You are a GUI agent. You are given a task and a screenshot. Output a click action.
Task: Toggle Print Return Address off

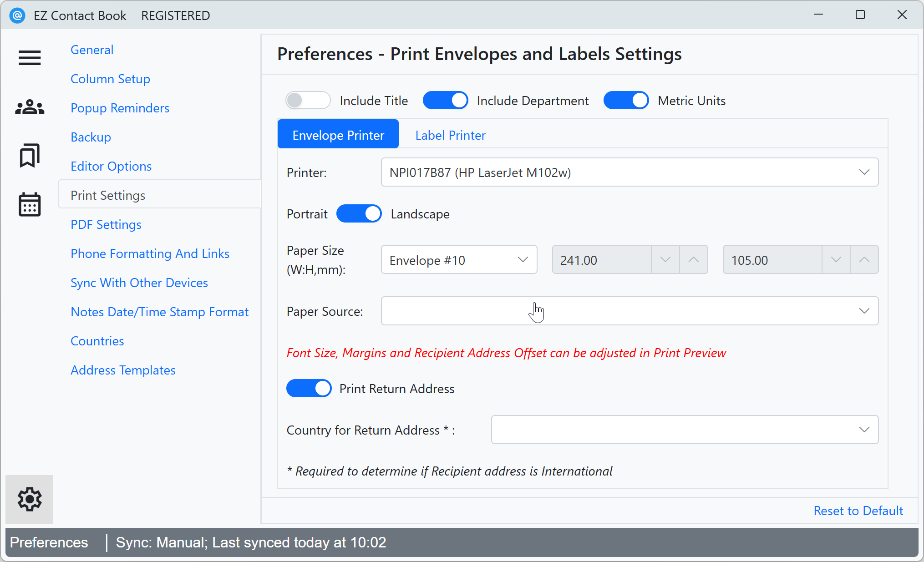click(x=309, y=388)
